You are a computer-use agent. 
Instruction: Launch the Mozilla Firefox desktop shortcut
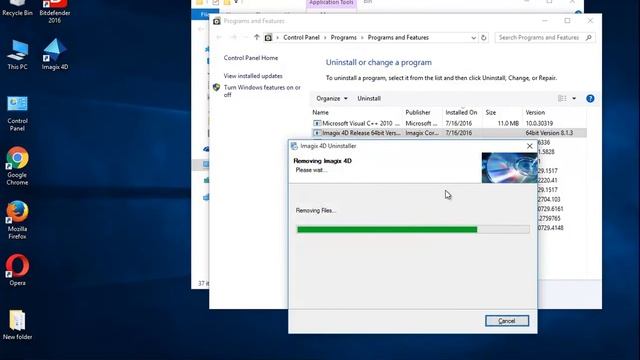(x=17, y=220)
